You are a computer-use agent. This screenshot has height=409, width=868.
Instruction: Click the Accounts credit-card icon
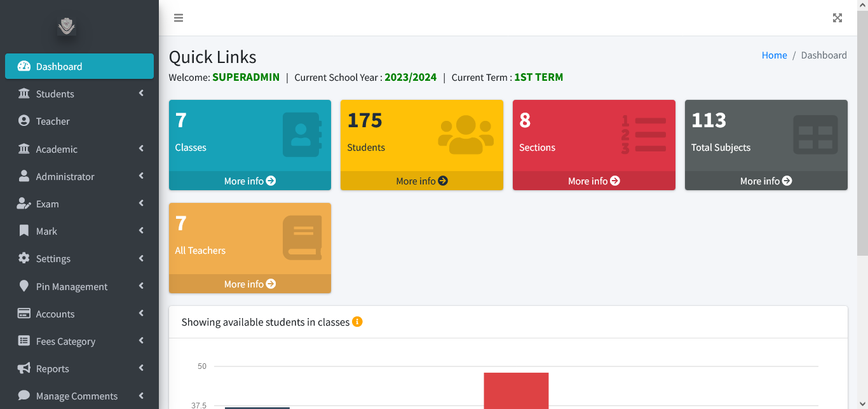click(24, 314)
